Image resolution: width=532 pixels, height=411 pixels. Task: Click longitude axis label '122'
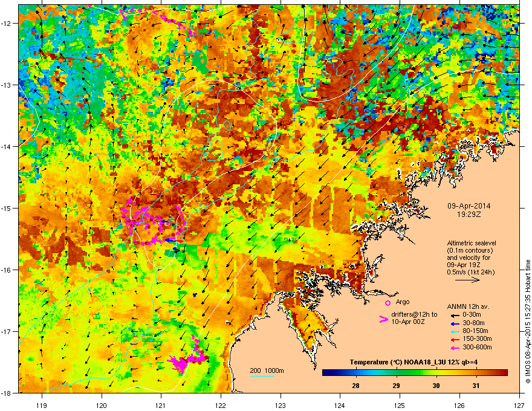click(221, 405)
